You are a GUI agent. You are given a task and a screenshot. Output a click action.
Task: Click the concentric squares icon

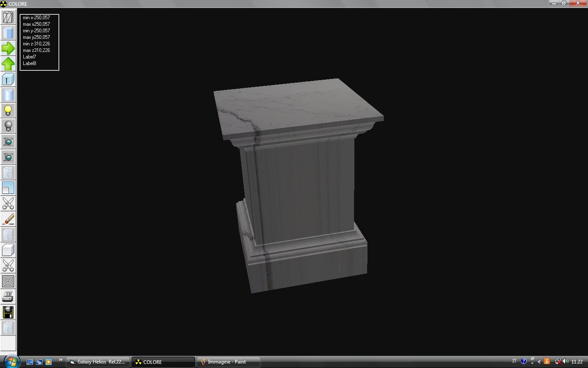pos(8,281)
